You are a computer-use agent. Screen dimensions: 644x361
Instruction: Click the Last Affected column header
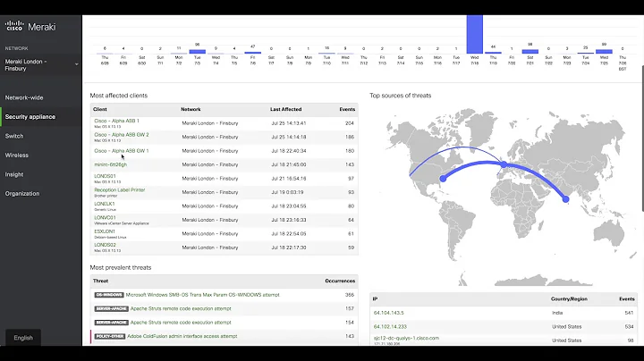pos(286,110)
